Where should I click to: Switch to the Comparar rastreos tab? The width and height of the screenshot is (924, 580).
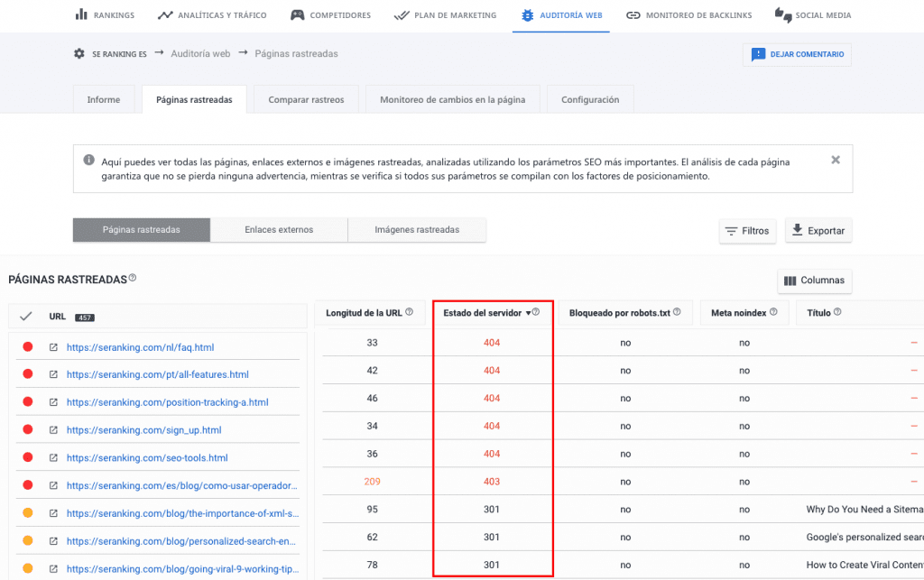306,99
